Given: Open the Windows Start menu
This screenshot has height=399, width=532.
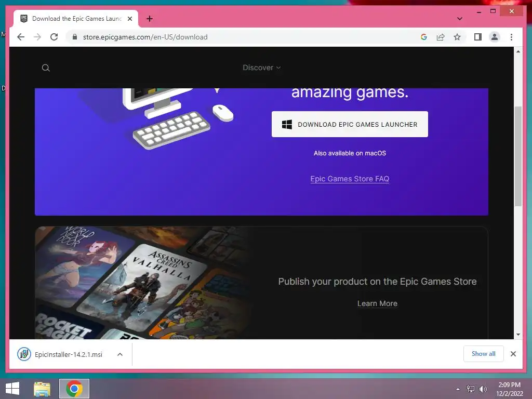Looking at the screenshot, I should [x=12, y=389].
